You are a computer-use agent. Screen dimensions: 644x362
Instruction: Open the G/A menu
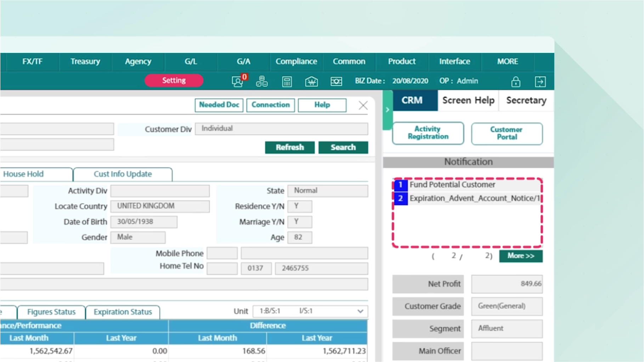pos(243,62)
